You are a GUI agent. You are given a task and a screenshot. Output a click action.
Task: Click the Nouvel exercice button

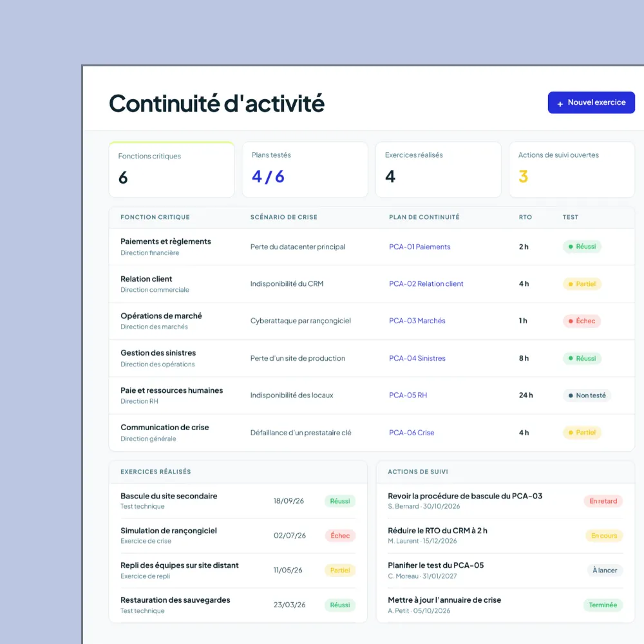[591, 102]
